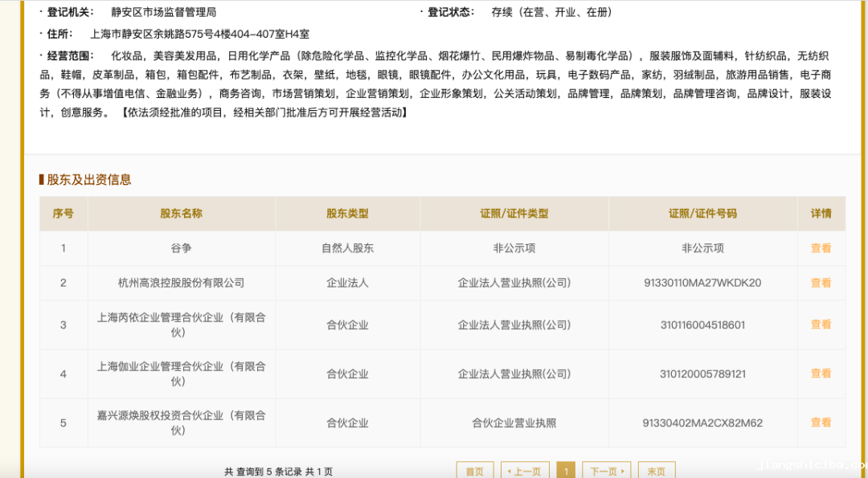Click the 下一页 next page button
Screen dimensions: 868x478
point(607,471)
